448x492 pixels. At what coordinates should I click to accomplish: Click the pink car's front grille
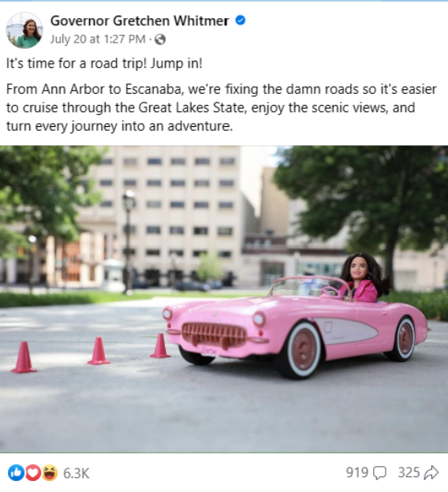pos(214,335)
